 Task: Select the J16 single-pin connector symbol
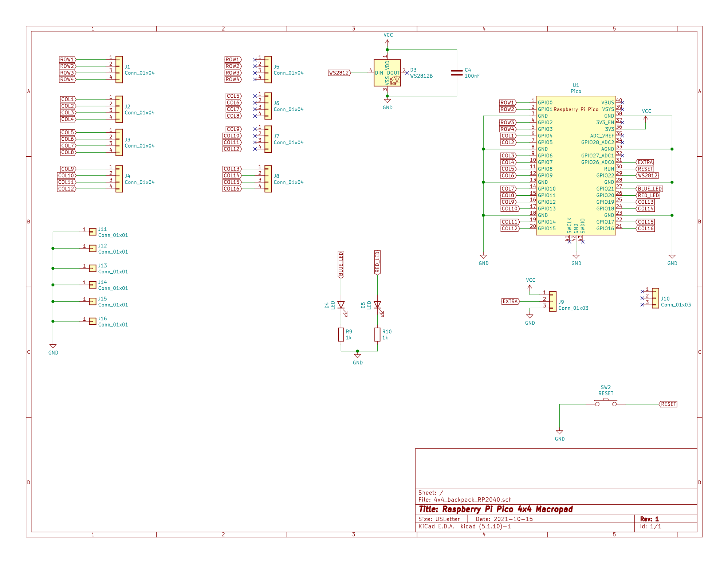tap(93, 321)
